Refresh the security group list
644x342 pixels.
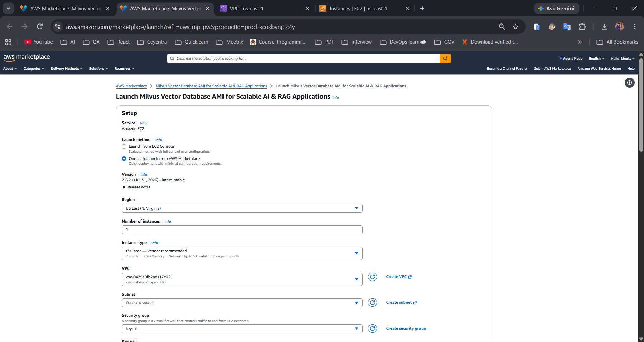[x=373, y=328]
